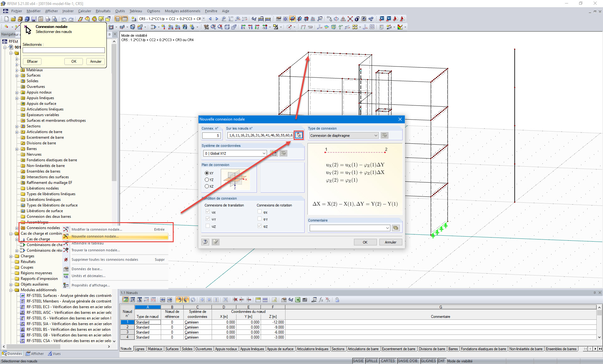This screenshot has height=364, width=603.
Task: Select the YZ connection plane radio
Action: pyautogui.click(x=207, y=180)
